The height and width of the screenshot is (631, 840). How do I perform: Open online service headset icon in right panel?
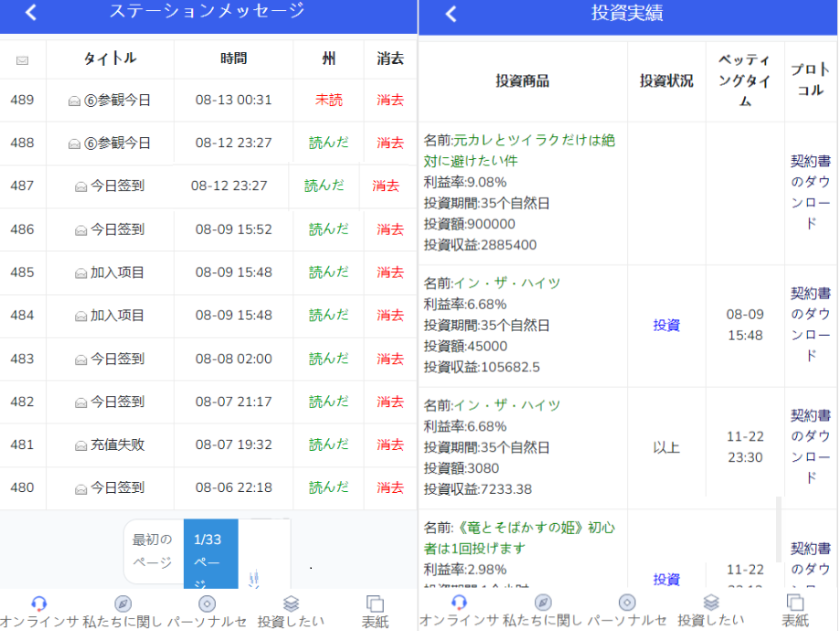459,603
